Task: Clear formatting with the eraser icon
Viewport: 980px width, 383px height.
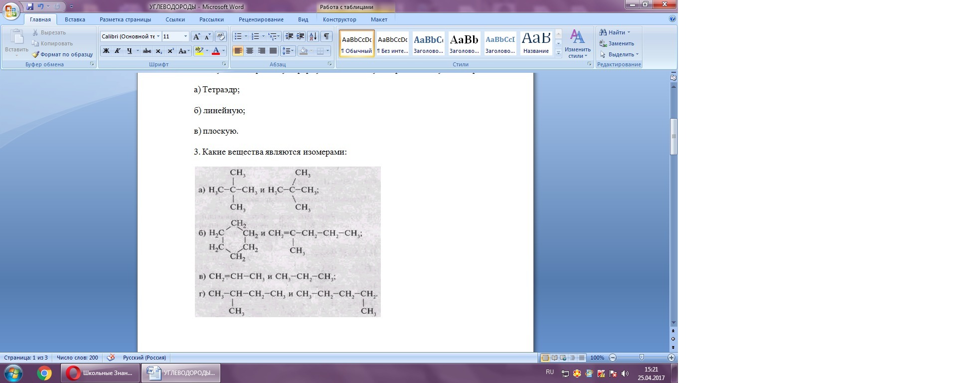Action: [221, 36]
